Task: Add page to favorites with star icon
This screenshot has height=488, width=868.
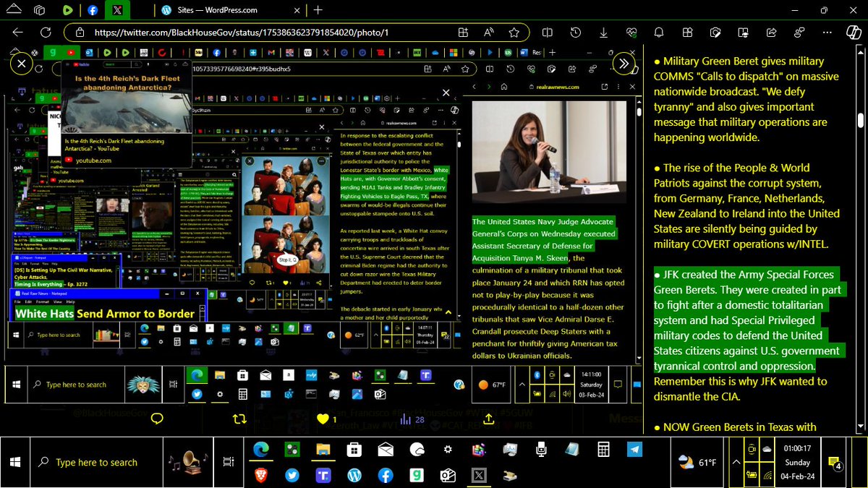Action: (514, 33)
